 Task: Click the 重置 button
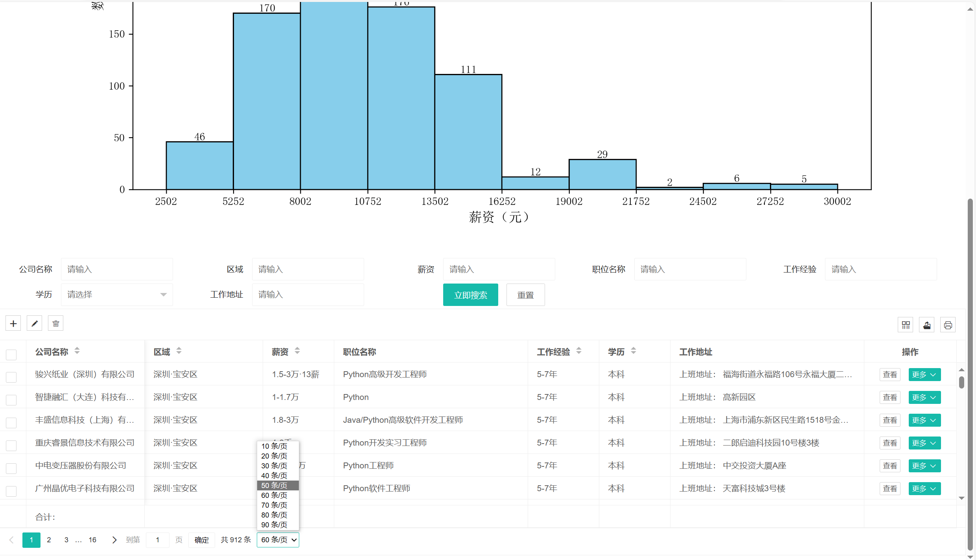(525, 295)
